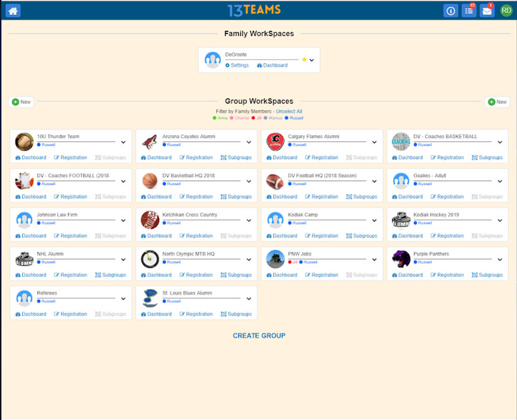Click the Calgary Flames Alumni logo

pyautogui.click(x=275, y=142)
